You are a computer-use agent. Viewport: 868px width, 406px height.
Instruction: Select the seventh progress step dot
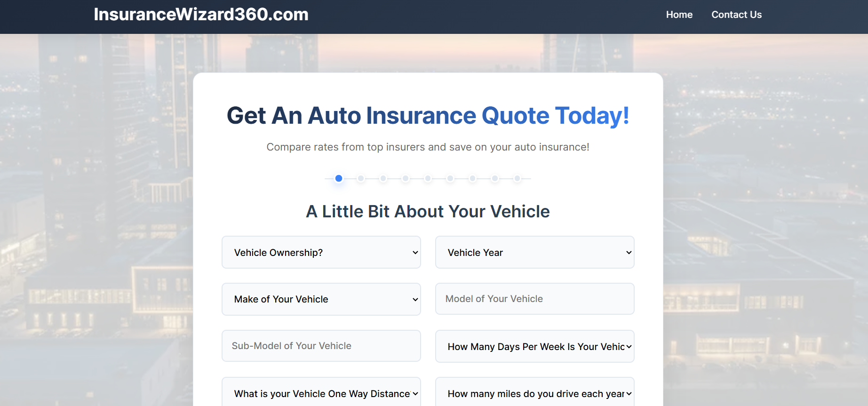coord(473,178)
